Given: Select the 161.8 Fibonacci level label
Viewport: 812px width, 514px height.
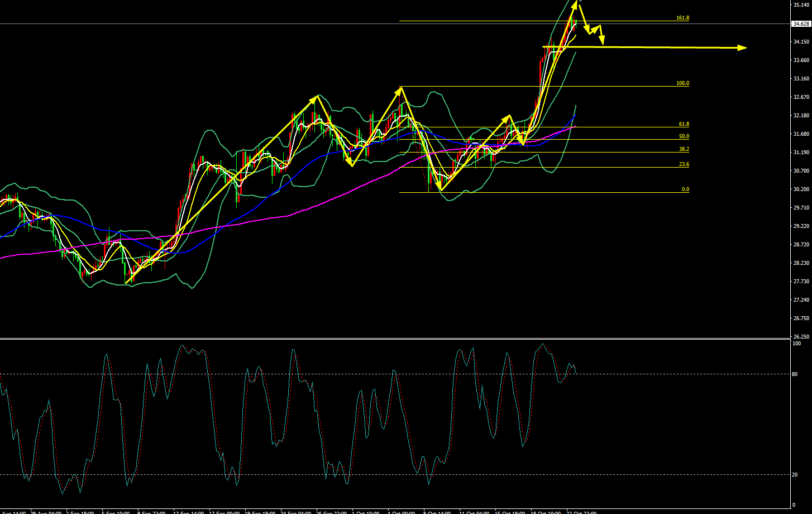Looking at the screenshot, I should 682,18.
